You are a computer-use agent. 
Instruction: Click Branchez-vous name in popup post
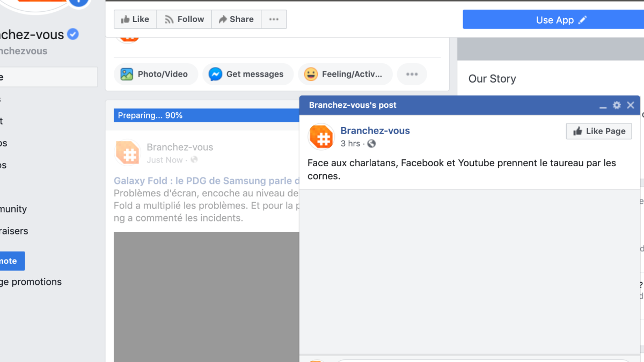375,130
